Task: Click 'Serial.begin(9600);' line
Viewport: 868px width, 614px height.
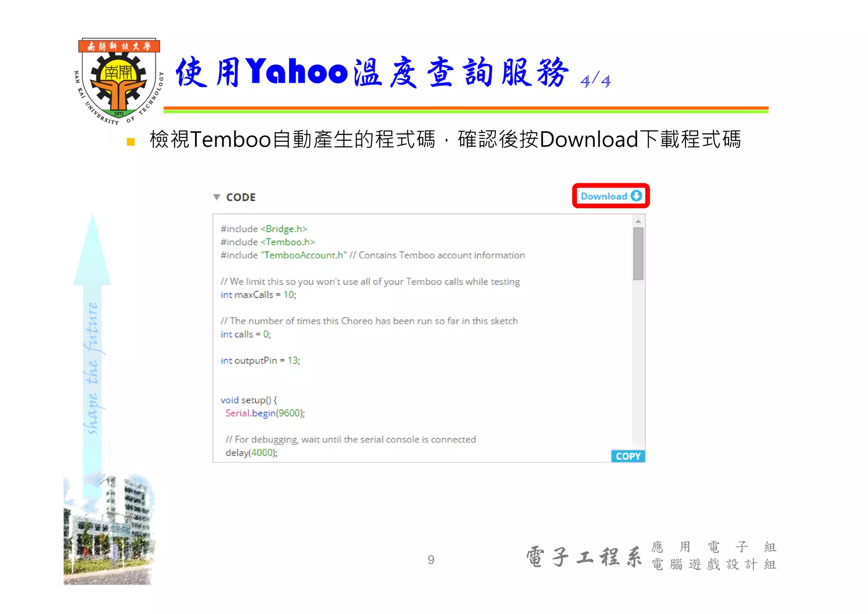Action: pos(265,413)
